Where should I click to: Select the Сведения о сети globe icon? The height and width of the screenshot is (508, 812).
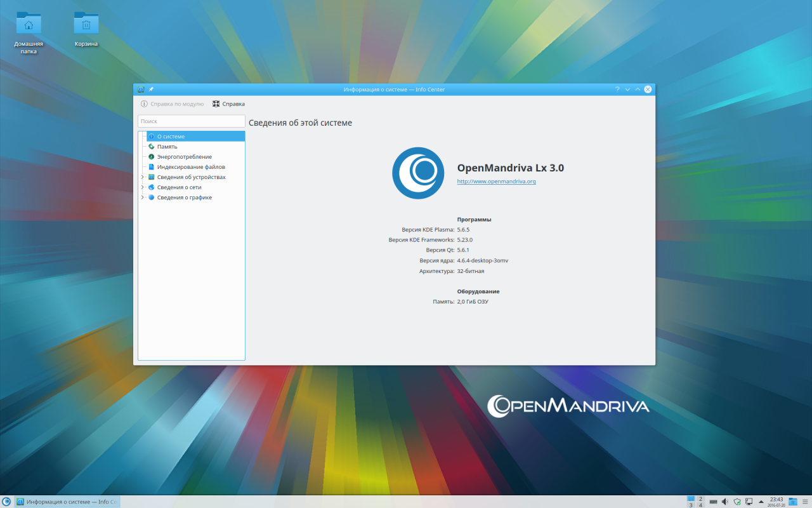click(152, 187)
